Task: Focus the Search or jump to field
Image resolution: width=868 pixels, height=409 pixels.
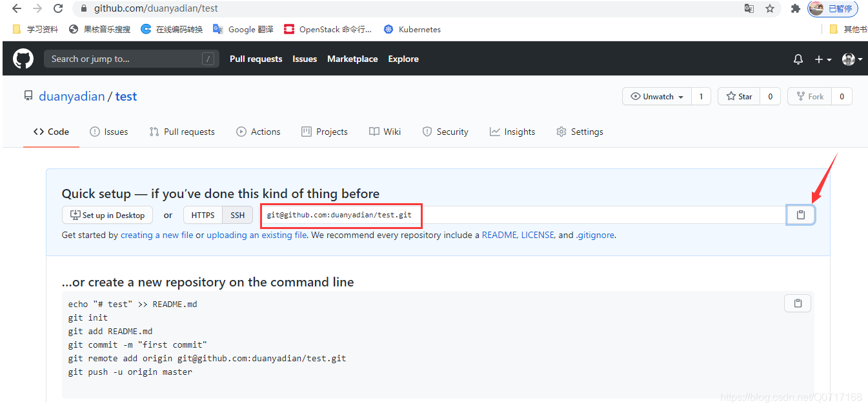Action: (x=132, y=59)
